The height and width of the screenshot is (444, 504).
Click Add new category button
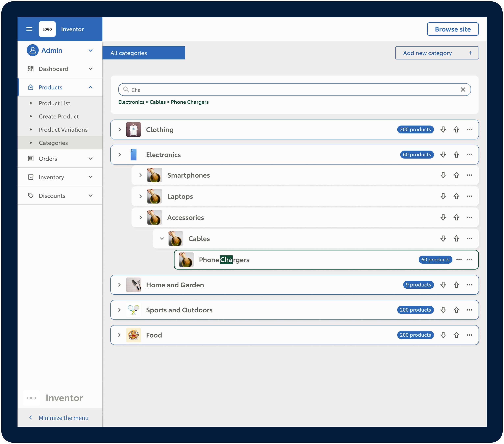[x=437, y=53]
